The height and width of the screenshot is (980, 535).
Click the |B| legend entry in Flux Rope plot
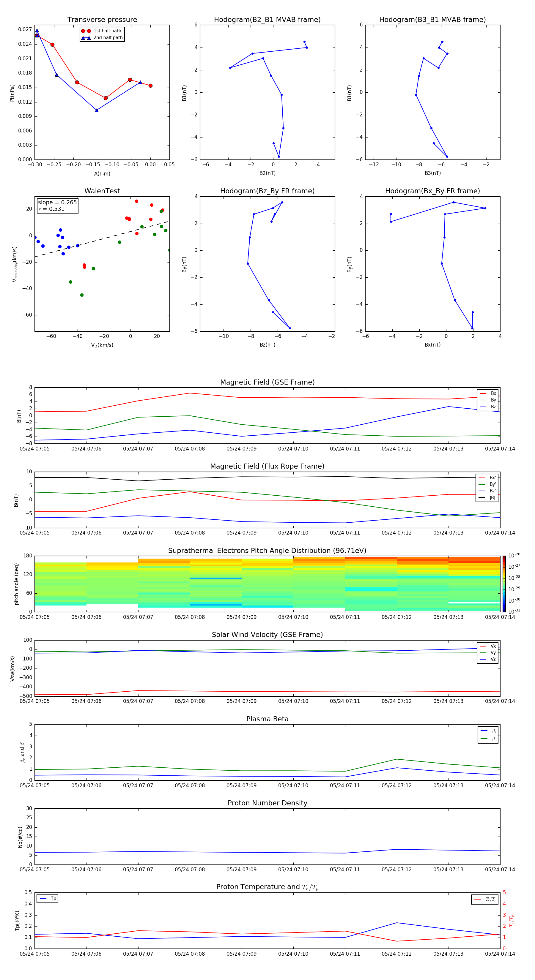click(487, 498)
